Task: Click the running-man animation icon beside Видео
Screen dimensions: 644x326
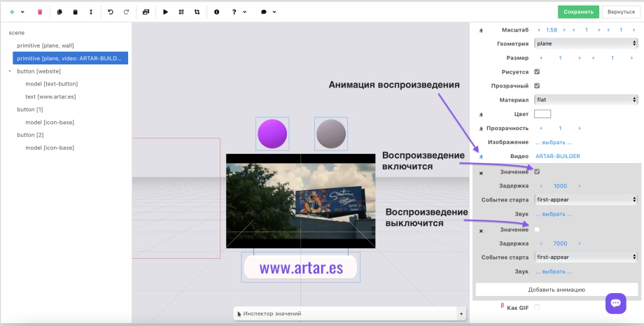Action: 481,156
